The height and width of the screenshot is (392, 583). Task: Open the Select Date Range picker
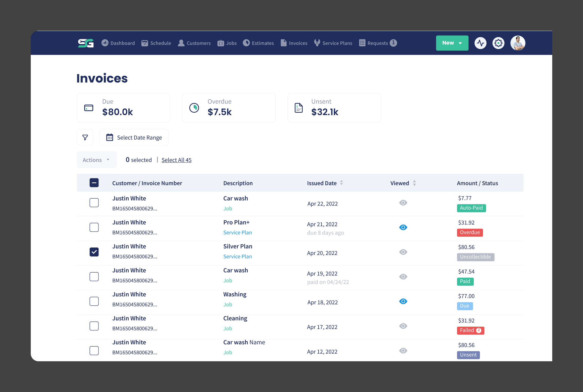[x=134, y=137]
